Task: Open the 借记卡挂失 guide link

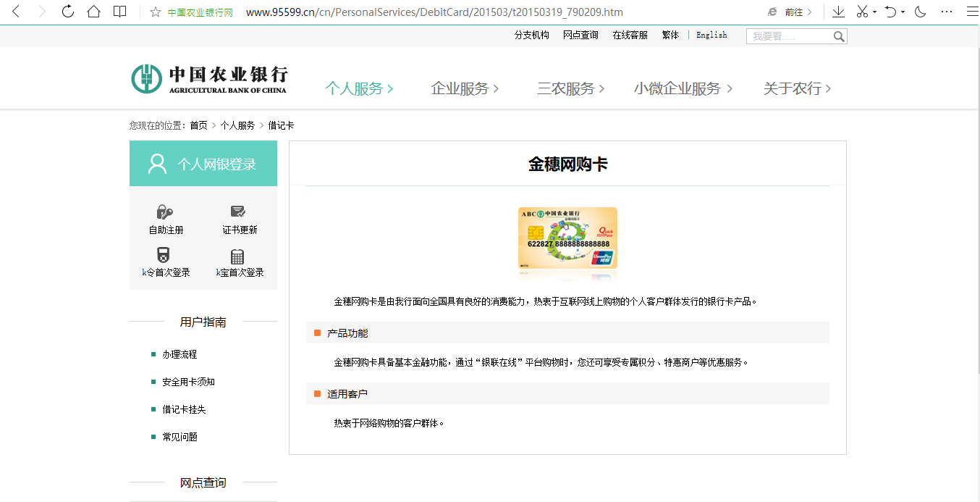Action: click(x=184, y=409)
